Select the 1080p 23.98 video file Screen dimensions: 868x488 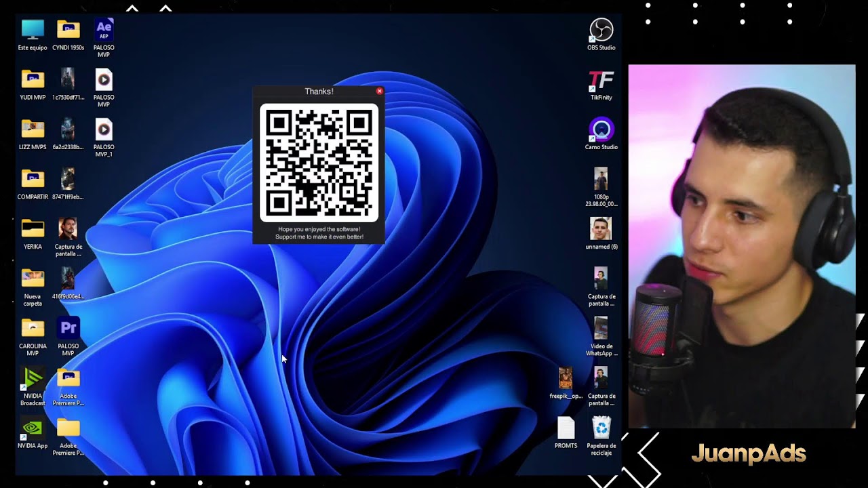pyautogui.click(x=601, y=187)
